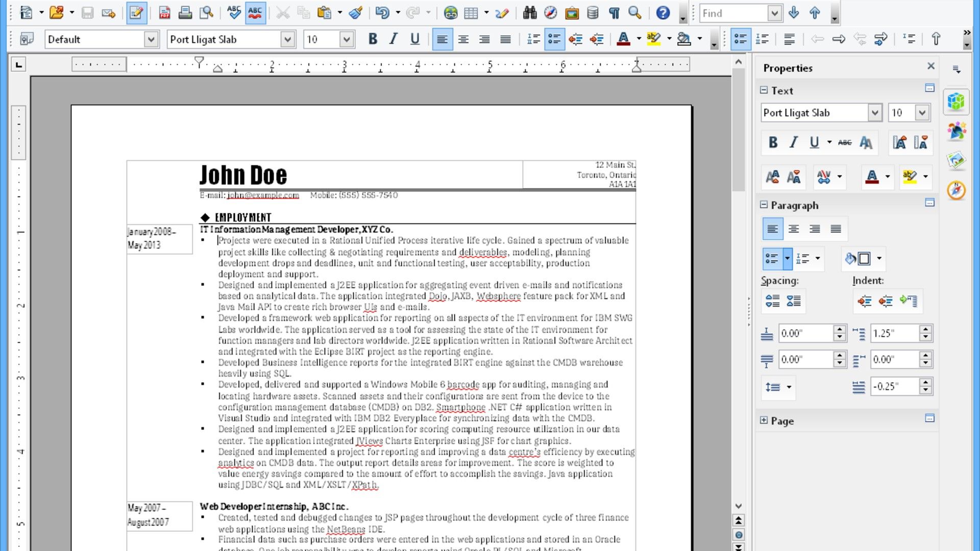The width and height of the screenshot is (980, 551).
Task: Click the Help question mark icon
Action: click(663, 13)
